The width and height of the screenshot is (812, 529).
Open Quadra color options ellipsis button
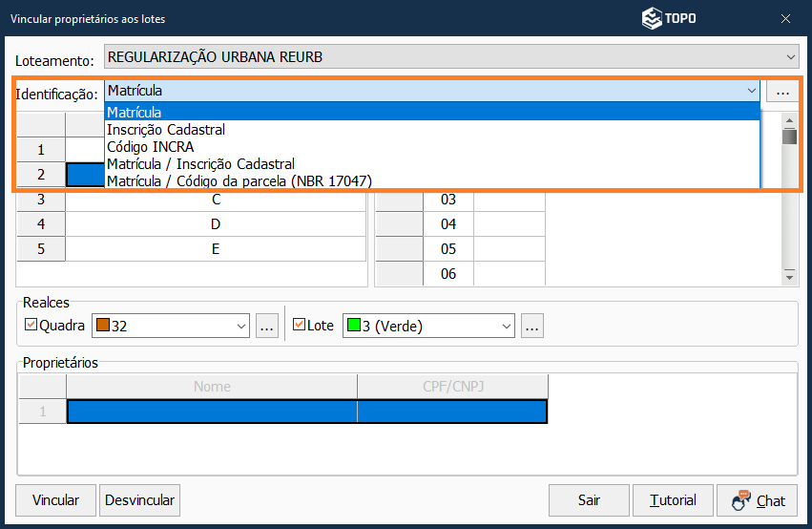point(267,326)
